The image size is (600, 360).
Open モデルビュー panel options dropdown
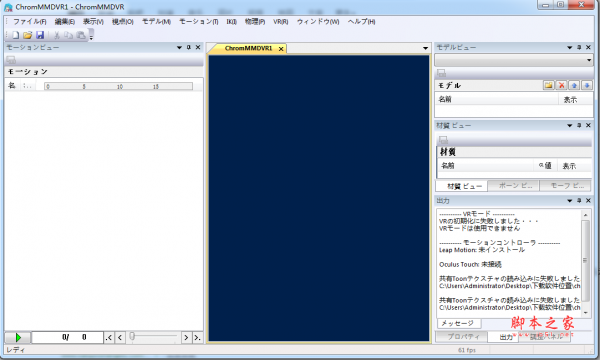coord(569,47)
